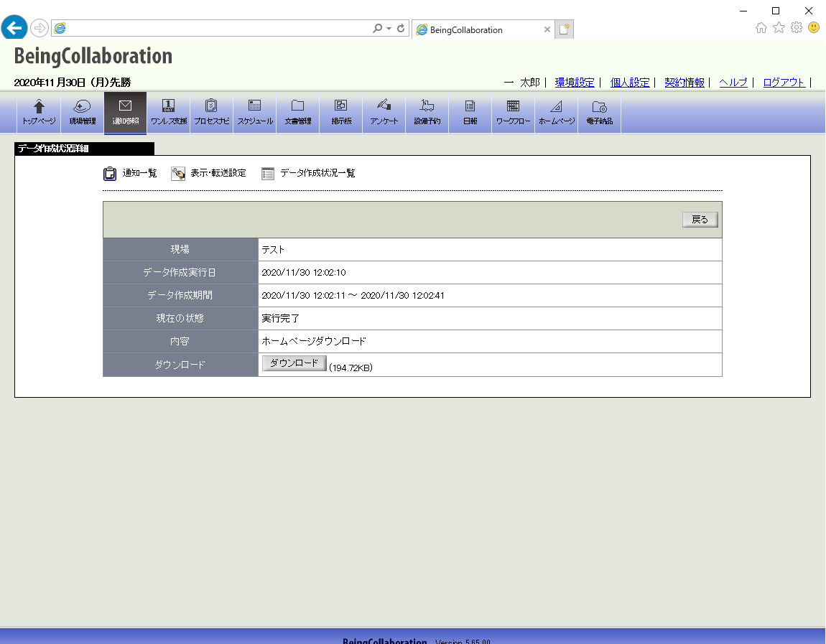This screenshot has height=644, width=826.
Task: Open the 通知一覧 menu link
Action: click(139, 173)
